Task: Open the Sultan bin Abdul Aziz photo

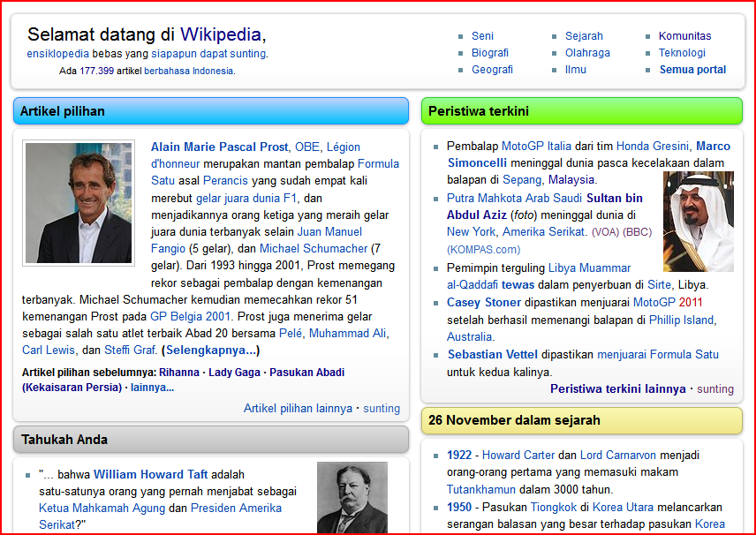Action: pyautogui.click(x=698, y=222)
